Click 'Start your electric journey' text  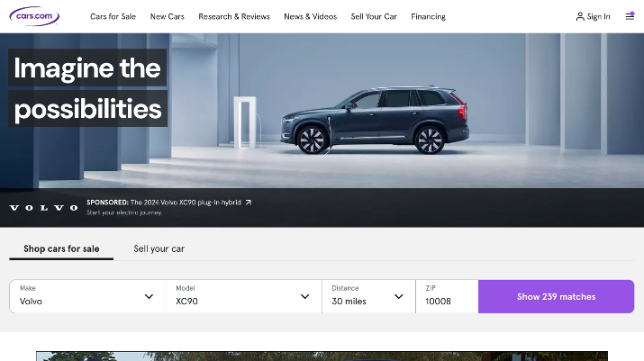point(124,212)
